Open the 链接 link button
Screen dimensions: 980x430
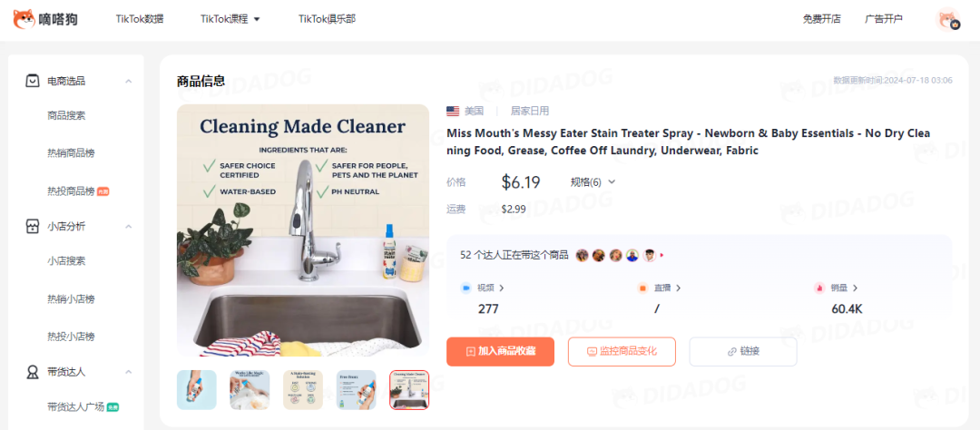(743, 351)
